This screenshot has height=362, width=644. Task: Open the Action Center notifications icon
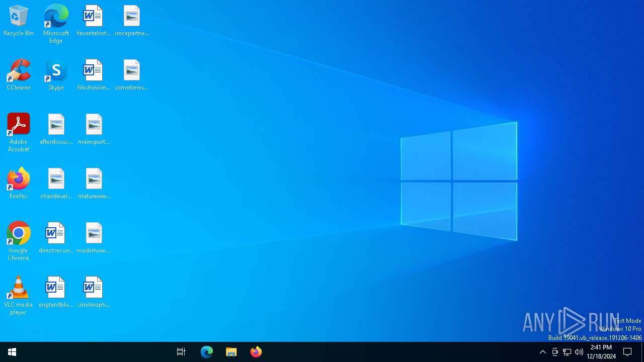coord(628,352)
